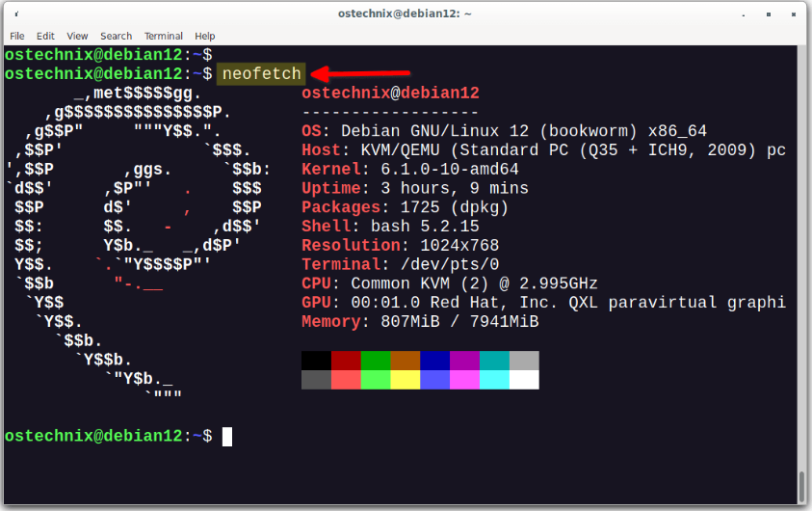Click the purple color block
Screen dimensions: 812x511
coord(464,361)
